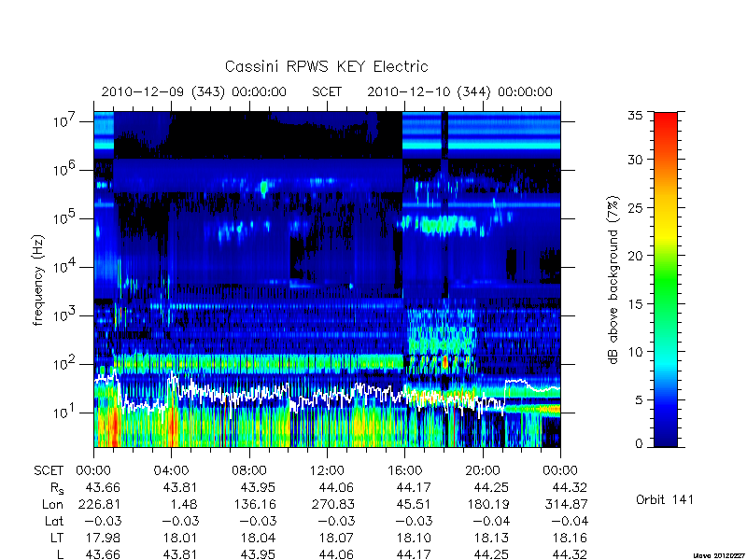Screen dimensions: 747x560
Task: Click the 'Rs' row label
Action: tap(57, 488)
